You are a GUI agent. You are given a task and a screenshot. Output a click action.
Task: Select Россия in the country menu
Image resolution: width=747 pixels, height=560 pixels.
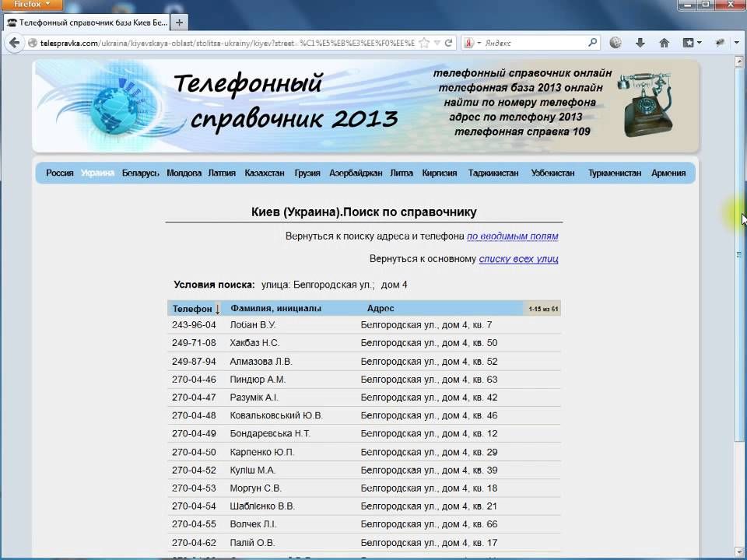pyautogui.click(x=59, y=173)
